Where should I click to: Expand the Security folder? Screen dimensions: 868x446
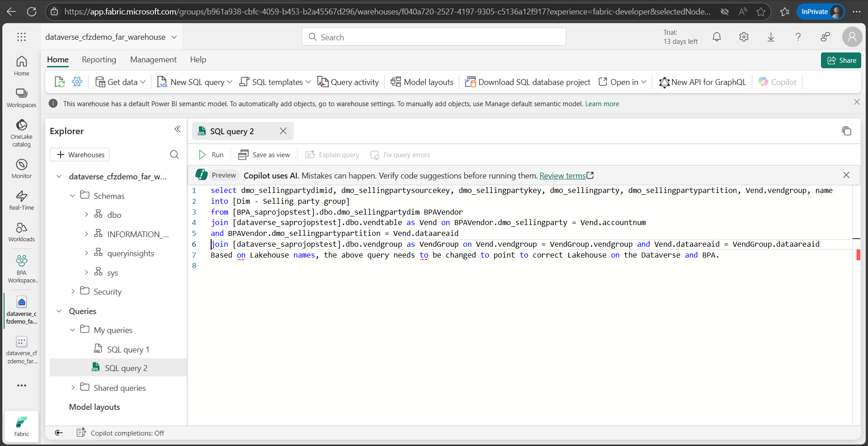click(x=73, y=291)
